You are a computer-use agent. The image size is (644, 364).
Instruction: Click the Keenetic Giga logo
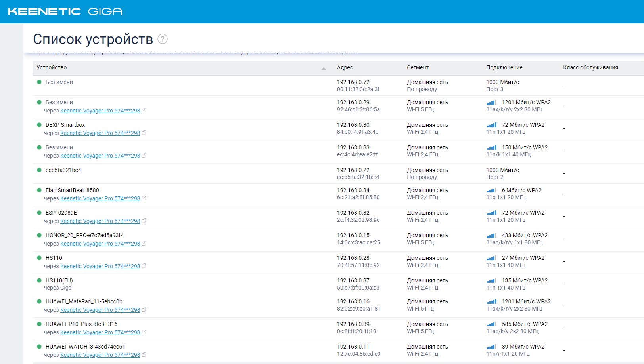click(65, 11)
